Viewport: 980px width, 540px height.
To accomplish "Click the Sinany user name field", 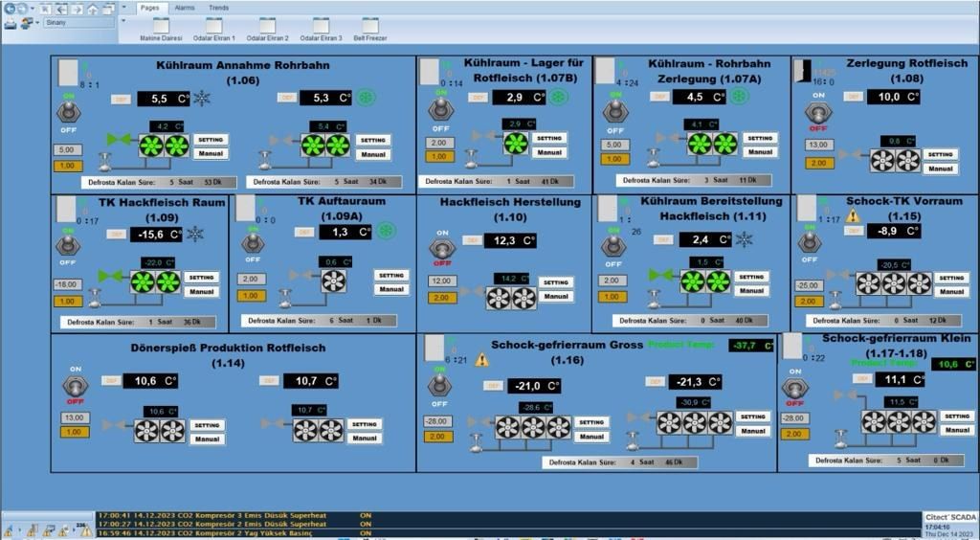I will pyautogui.click(x=78, y=23).
